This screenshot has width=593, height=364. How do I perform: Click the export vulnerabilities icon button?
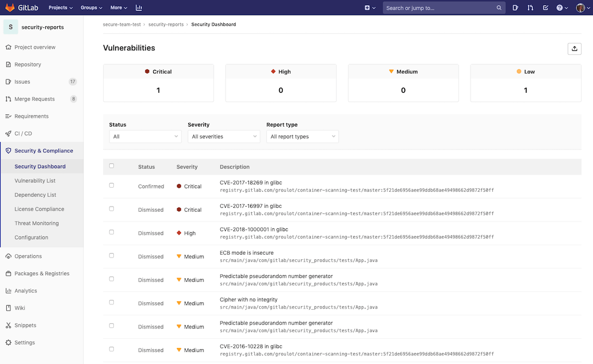pos(574,49)
